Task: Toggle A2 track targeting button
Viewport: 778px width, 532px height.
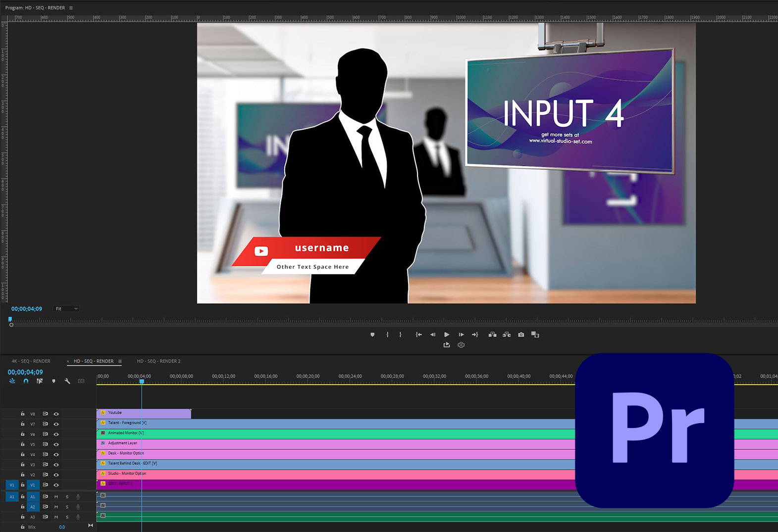Action: (x=33, y=507)
